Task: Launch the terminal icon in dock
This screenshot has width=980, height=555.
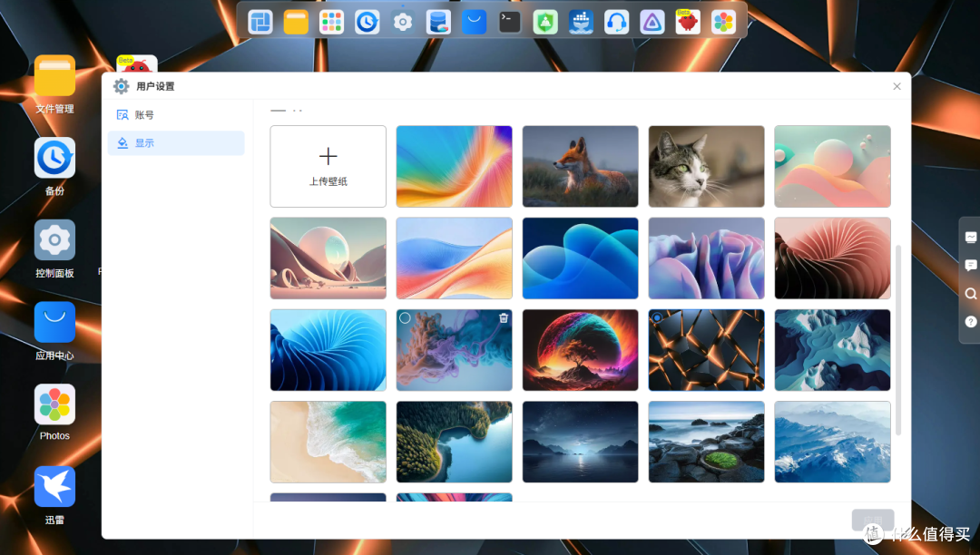Action: coord(509,23)
